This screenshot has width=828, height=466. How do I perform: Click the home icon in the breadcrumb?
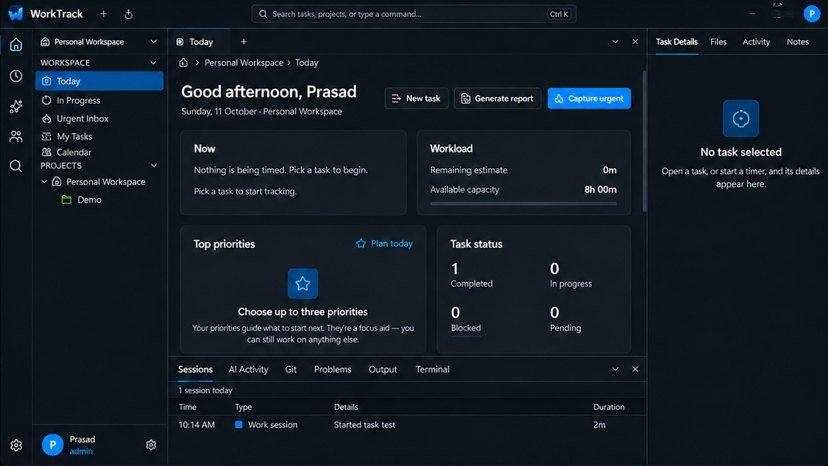183,62
